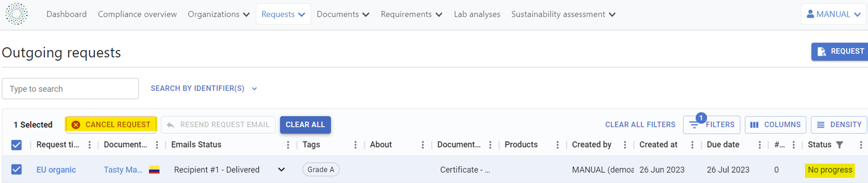The width and height of the screenshot is (868, 183).
Task: Click the Cancel Request button
Action: tap(111, 125)
